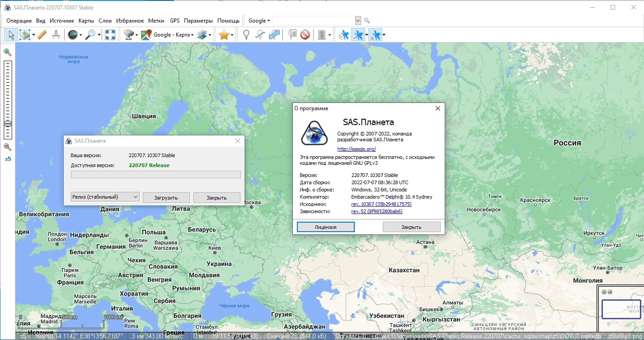Click the Загрузить button in update dialog
644x340 pixels.
click(x=166, y=197)
